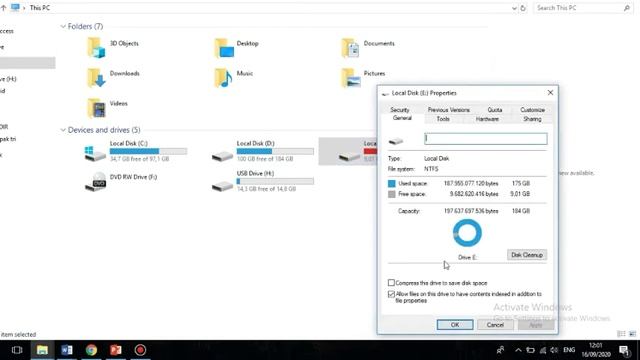This screenshot has height=360, width=640.
Task: Click the drive label text field
Action: [486, 139]
